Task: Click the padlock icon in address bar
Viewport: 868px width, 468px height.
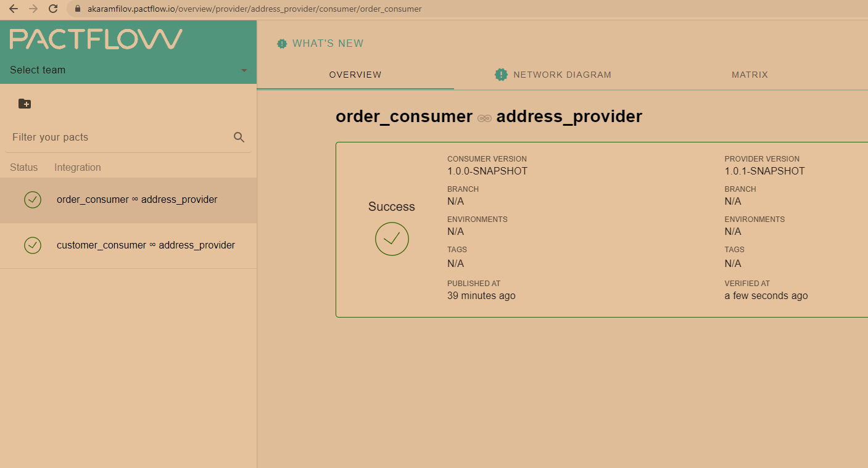Action: (x=78, y=9)
